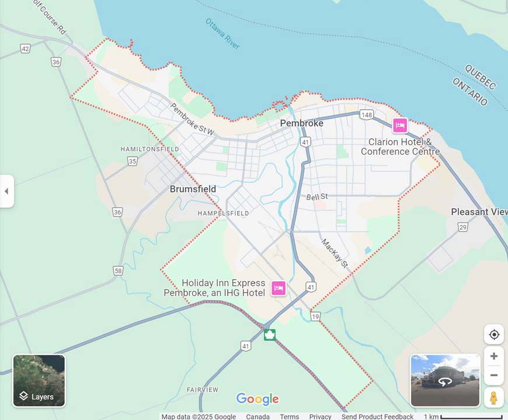
Task: Click Send Product Feedback
Action: point(377,416)
